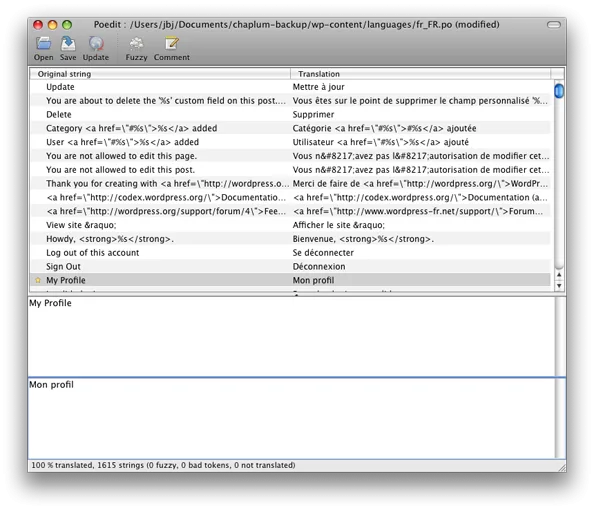594x510 pixels.
Task: Select the row 'Category <a href' added
Action: [290, 128]
